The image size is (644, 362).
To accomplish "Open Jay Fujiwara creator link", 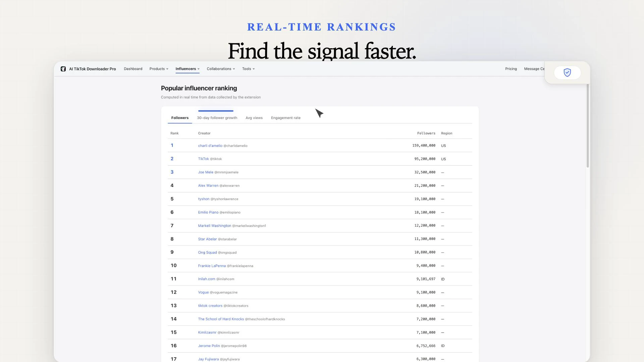I will click(208, 359).
